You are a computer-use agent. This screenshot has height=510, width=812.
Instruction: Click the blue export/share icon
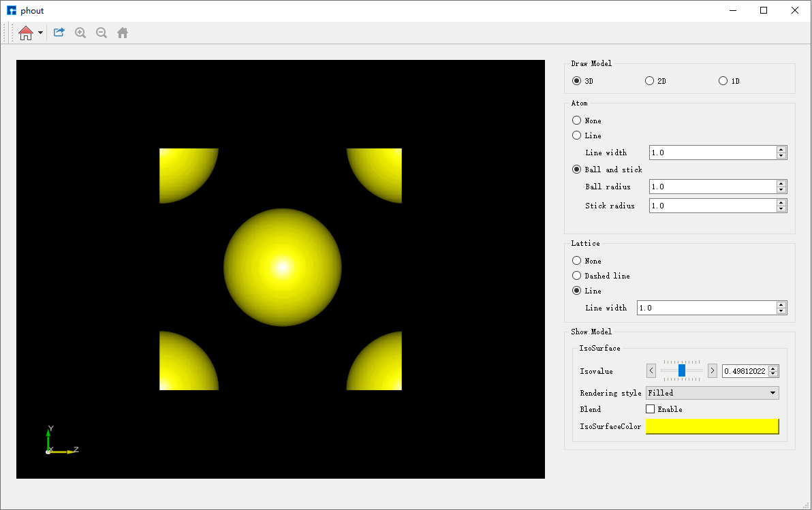[x=59, y=33]
